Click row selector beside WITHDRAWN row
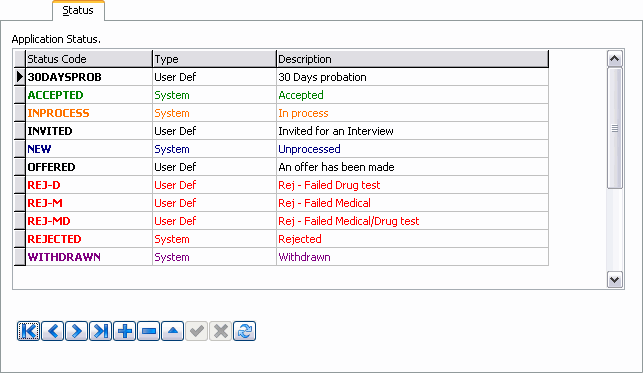Image resolution: width=643 pixels, height=373 pixels. tap(19, 257)
